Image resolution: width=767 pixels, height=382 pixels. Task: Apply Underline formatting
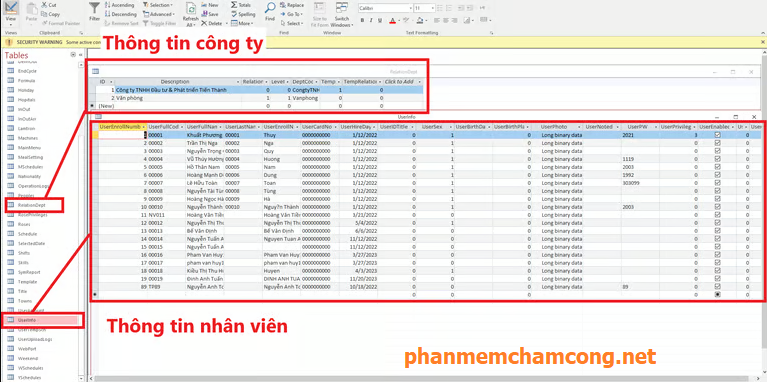point(381,21)
